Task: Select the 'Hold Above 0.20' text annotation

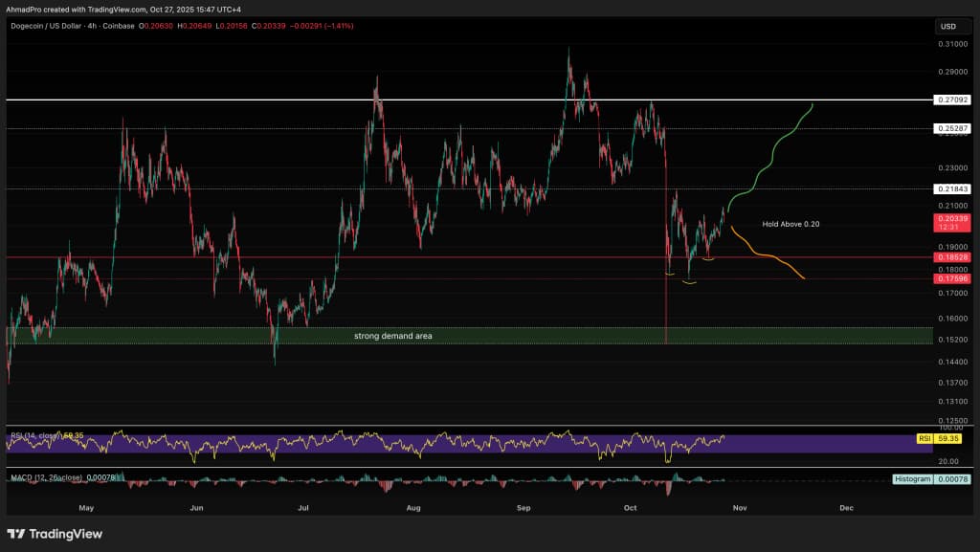Action: click(x=791, y=224)
